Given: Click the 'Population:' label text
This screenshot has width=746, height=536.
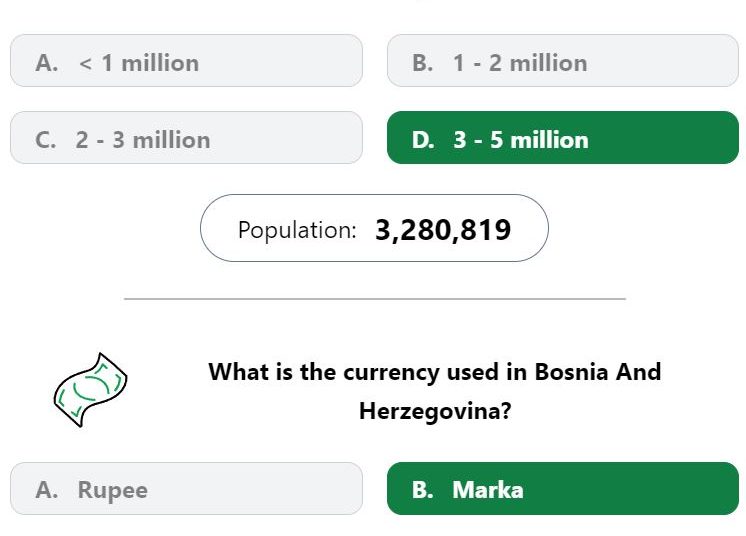Looking at the screenshot, I should [x=297, y=230].
